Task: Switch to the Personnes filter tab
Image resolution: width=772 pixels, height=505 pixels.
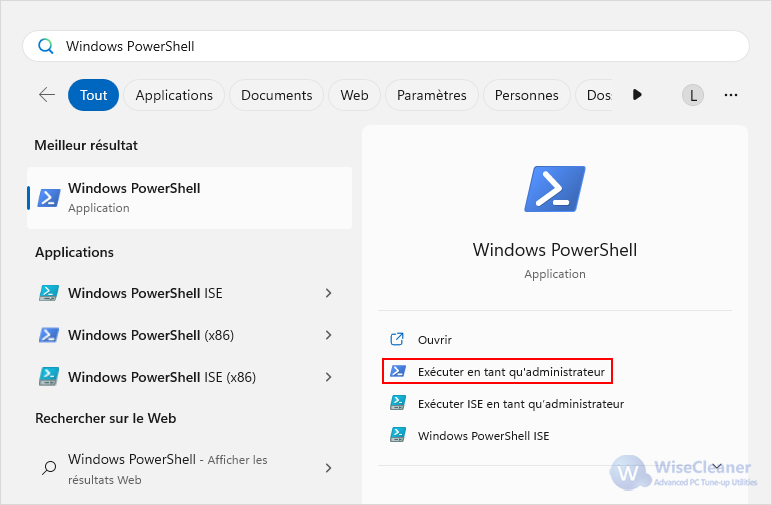Action: (526, 95)
